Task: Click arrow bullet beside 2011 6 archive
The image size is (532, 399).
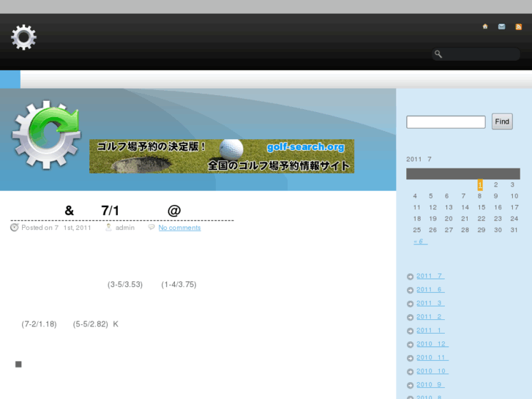Action: coord(411,291)
